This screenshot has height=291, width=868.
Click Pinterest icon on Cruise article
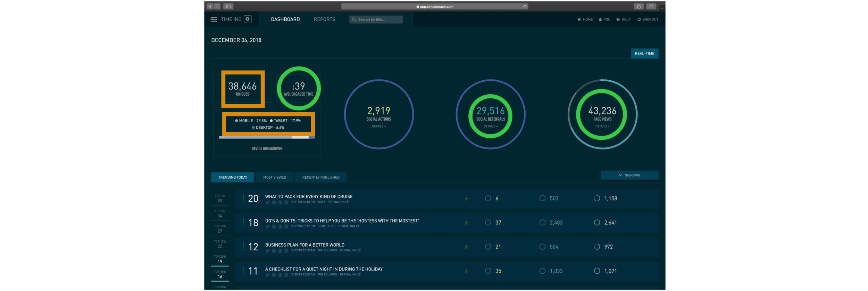coord(280,202)
